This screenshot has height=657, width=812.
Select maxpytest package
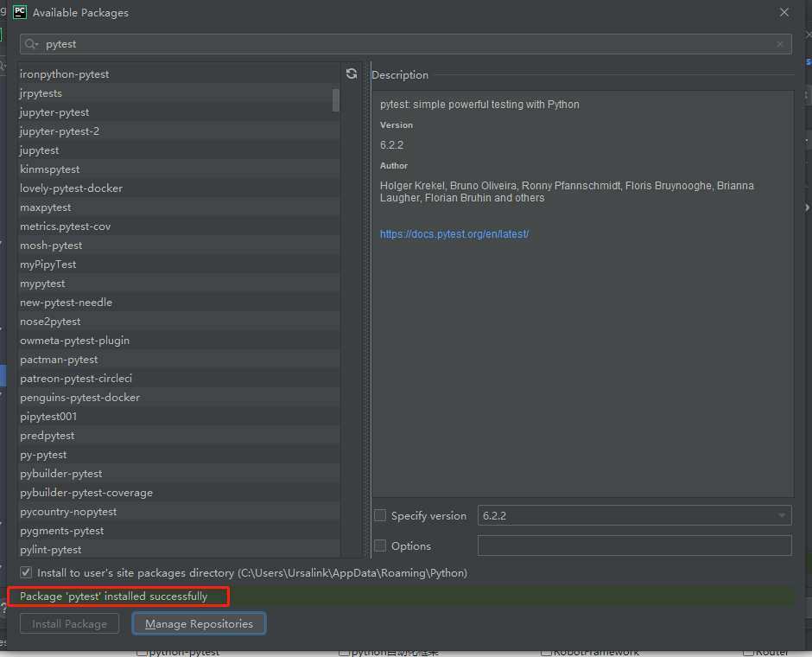coord(179,207)
